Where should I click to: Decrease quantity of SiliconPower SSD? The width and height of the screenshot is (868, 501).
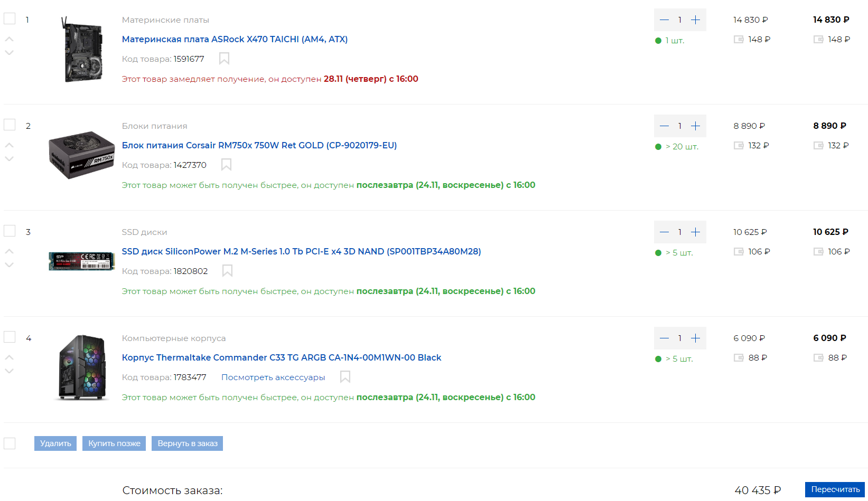[664, 232]
